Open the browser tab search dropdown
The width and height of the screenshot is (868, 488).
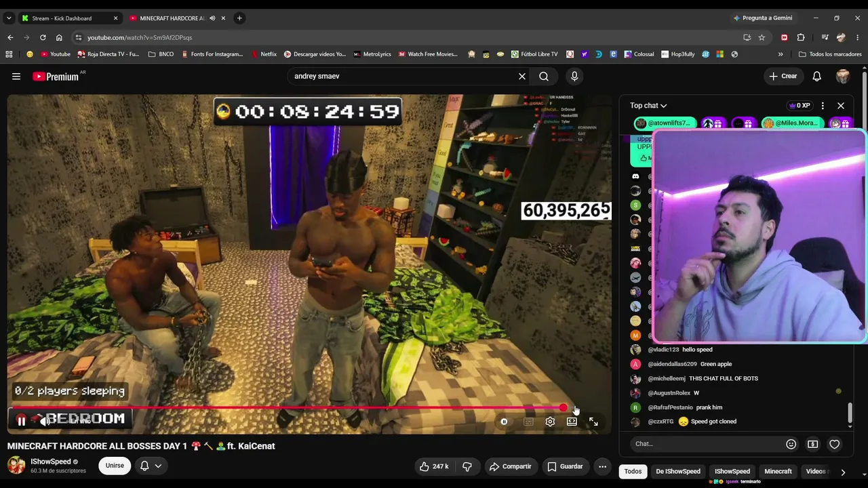(x=9, y=18)
